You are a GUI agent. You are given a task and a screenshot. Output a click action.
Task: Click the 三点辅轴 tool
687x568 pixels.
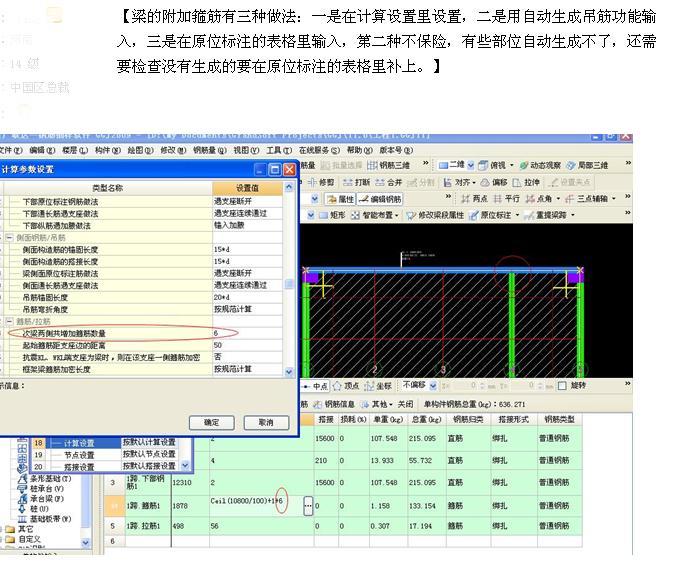click(x=587, y=199)
